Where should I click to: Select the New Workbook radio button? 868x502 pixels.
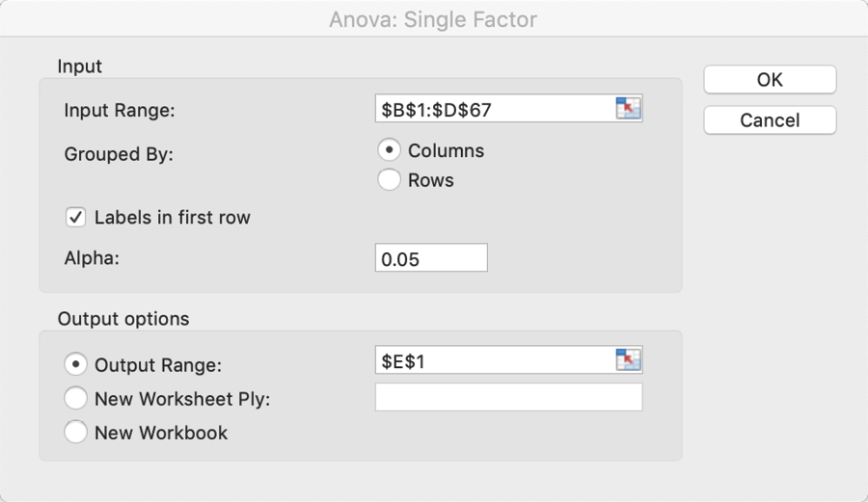pyautogui.click(x=76, y=432)
